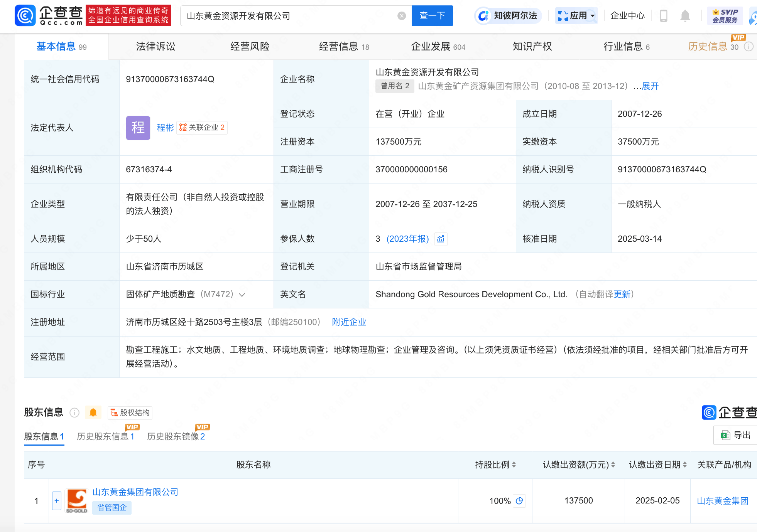757x532 pixels.
Task: Select establishment date 2007-12-26
Action: (x=640, y=114)
